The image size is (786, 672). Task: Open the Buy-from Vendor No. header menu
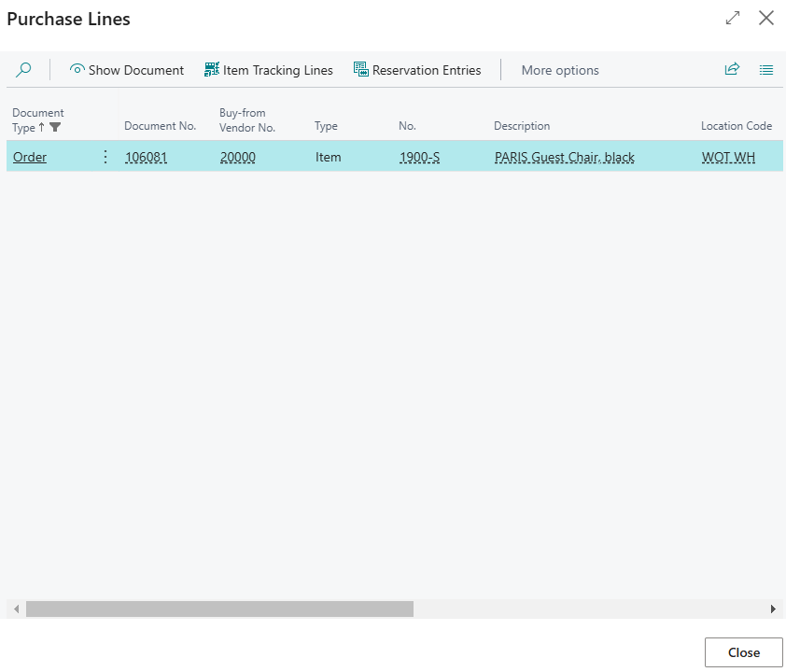click(247, 120)
